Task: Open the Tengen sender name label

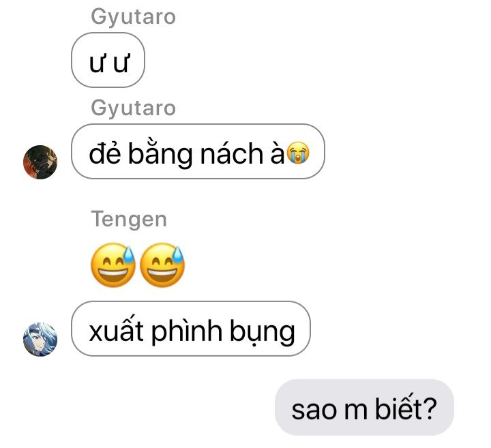Action: click(x=129, y=219)
